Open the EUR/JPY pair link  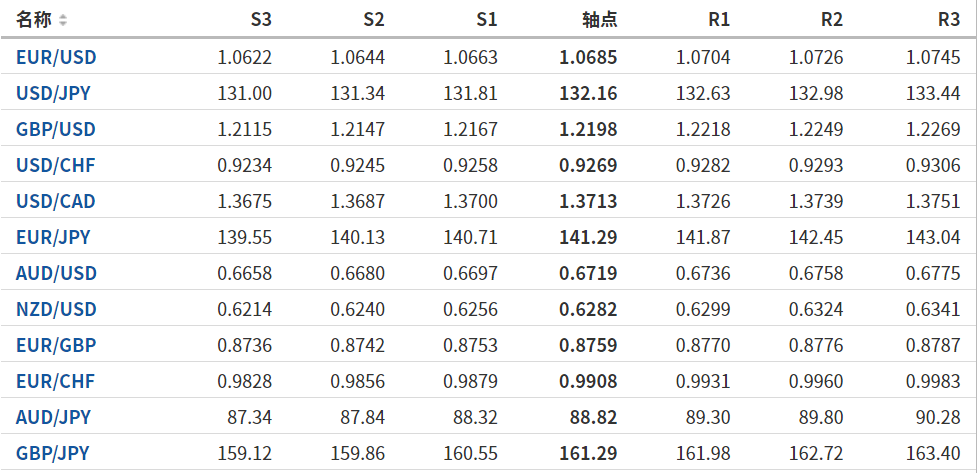53,237
